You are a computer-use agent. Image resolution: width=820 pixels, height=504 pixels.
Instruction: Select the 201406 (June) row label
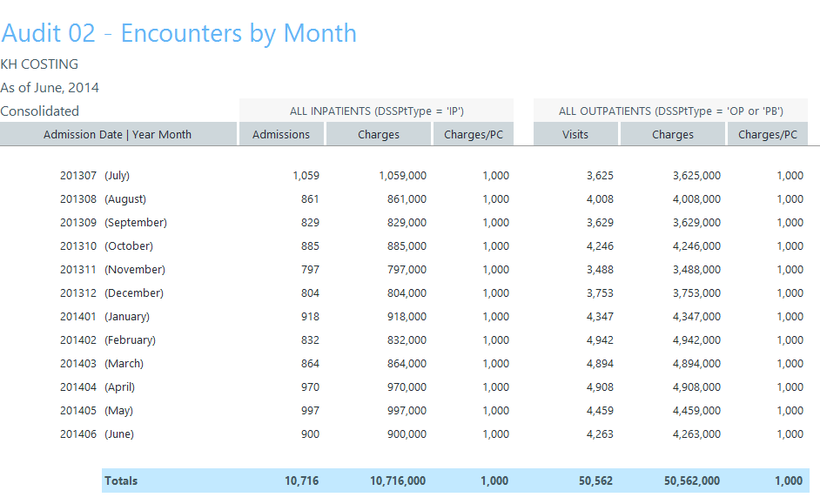(x=97, y=434)
